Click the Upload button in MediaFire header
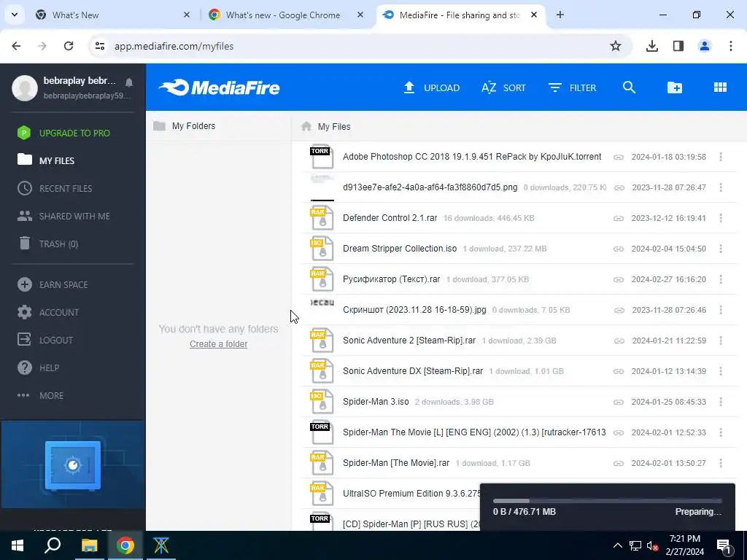Image resolution: width=747 pixels, height=560 pixels. tap(432, 87)
